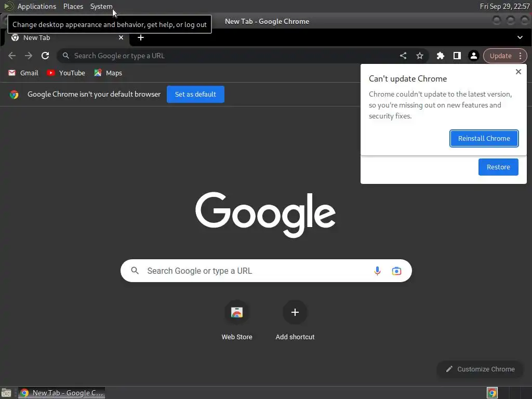Open the Extensions puzzle icon
Screen dimensions: 532x399
point(441,56)
